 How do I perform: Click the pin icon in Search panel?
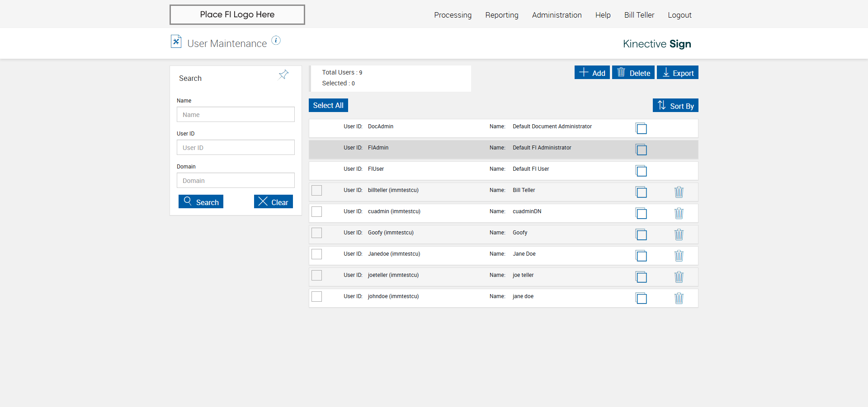[x=283, y=75]
